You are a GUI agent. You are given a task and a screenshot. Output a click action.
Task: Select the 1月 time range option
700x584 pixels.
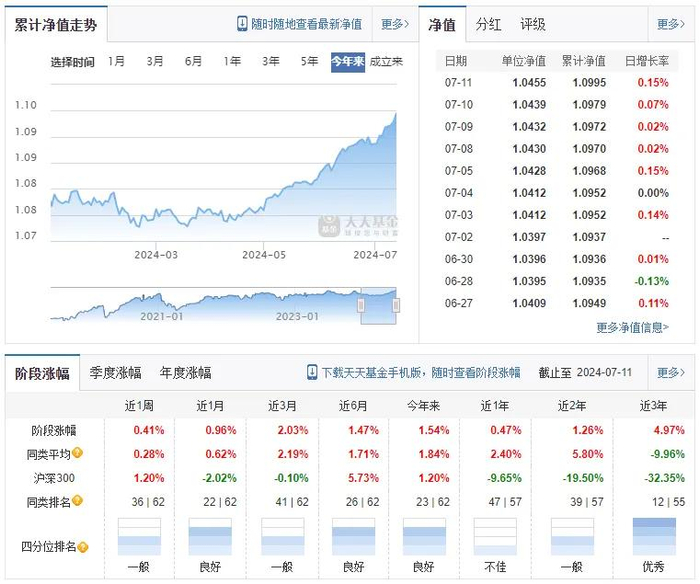point(116,62)
